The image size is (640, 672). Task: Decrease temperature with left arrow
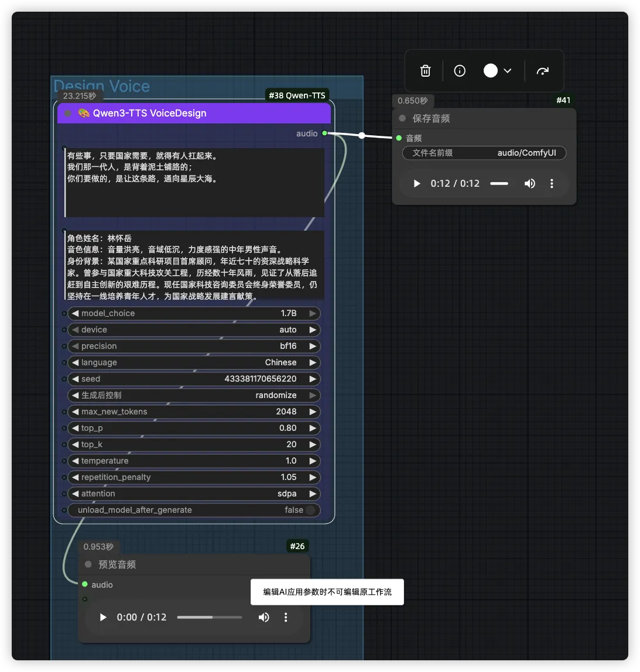tap(76, 461)
